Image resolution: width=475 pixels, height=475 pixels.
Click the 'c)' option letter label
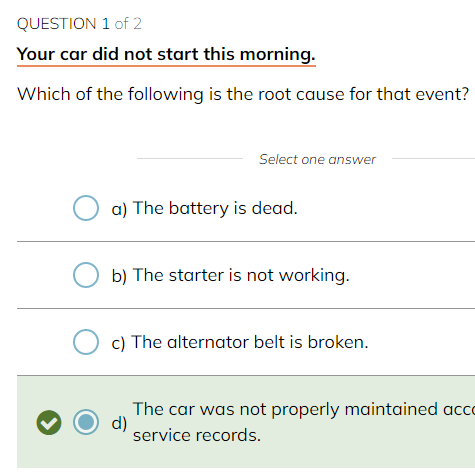click(x=118, y=343)
